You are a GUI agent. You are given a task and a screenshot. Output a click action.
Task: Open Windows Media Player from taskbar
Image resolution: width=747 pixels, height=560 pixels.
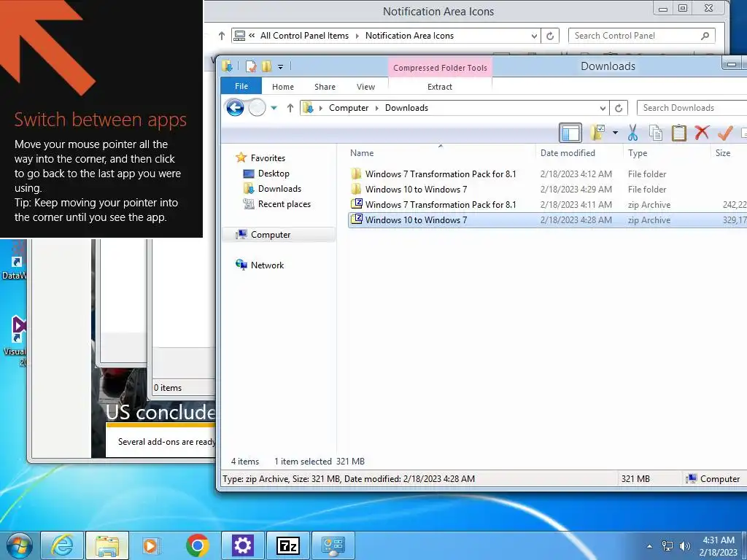150,545
